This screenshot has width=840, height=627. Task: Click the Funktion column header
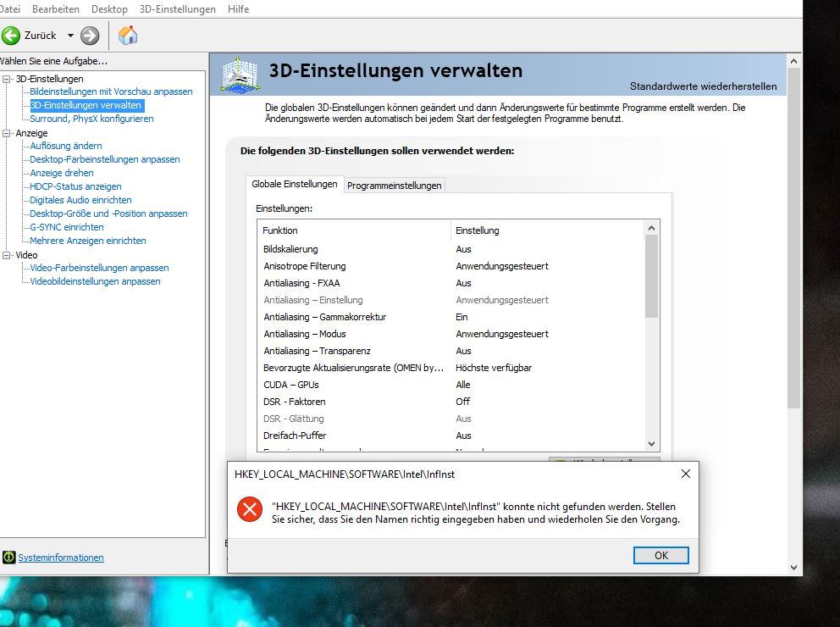coord(354,230)
